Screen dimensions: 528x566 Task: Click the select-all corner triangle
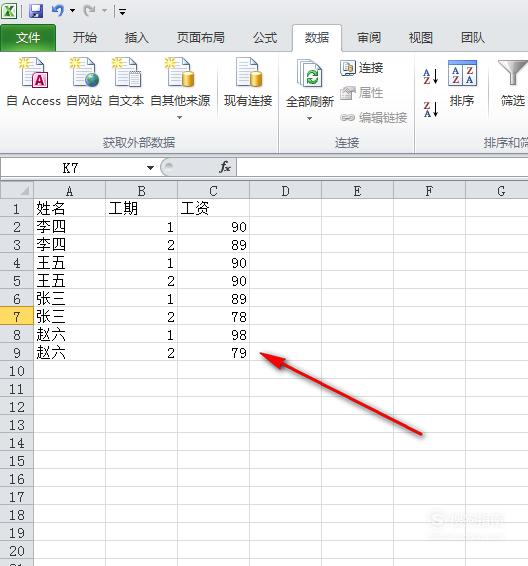pos(17,190)
